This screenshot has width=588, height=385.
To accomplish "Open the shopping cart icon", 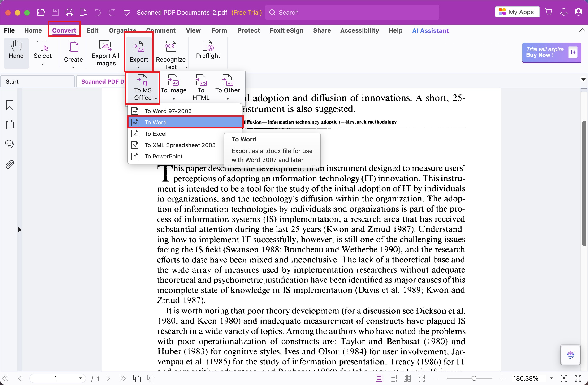I will 549,12.
